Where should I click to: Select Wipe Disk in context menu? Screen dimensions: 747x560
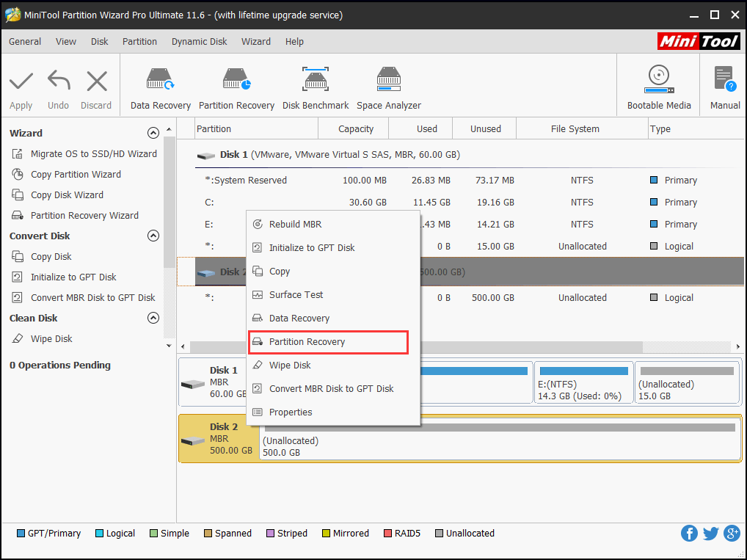point(333,365)
